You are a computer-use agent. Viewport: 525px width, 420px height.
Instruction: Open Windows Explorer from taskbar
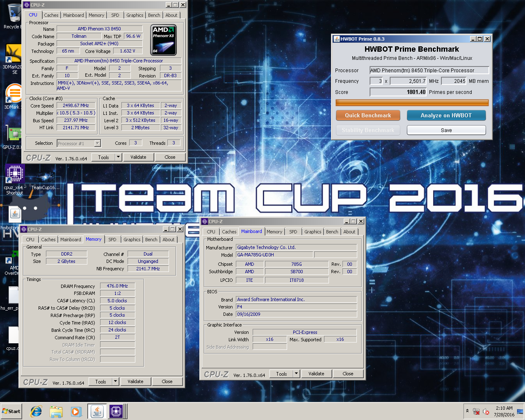pyautogui.click(x=56, y=411)
